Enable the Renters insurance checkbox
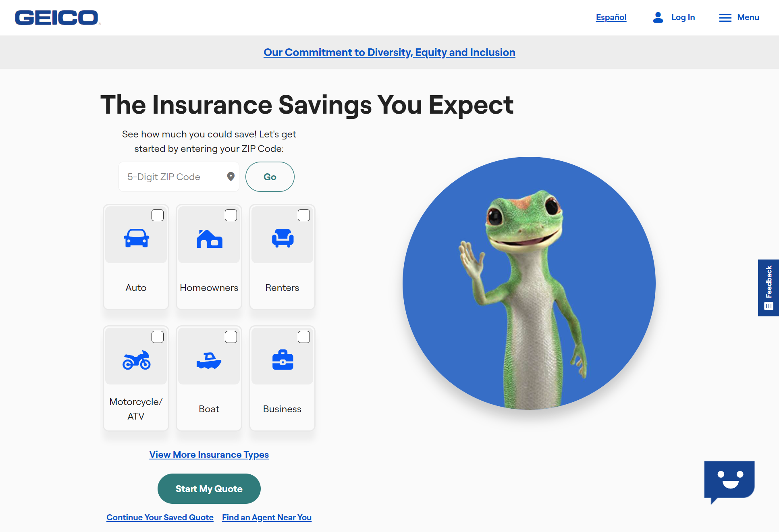 [304, 215]
